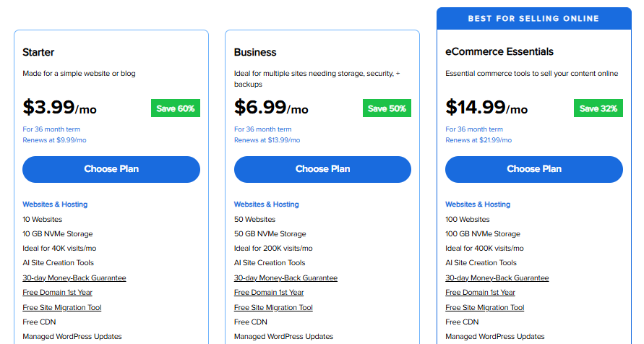
Task: Open Free Domain 1st Year under Business
Action: (269, 293)
